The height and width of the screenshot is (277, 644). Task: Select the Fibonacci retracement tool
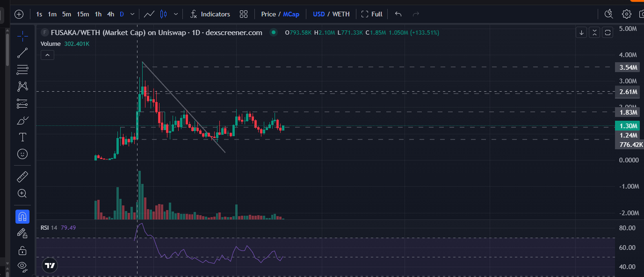point(22,69)
